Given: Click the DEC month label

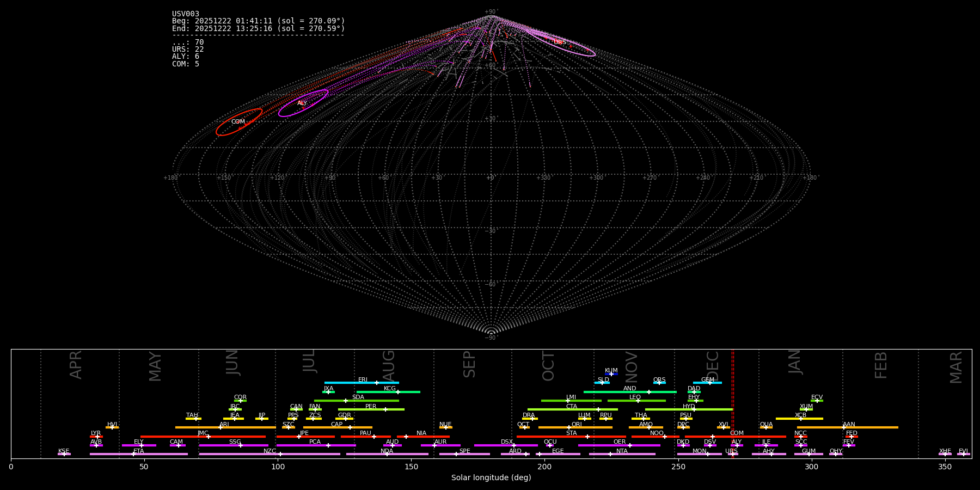Looking at the screenshot, I should pos(713,365).
